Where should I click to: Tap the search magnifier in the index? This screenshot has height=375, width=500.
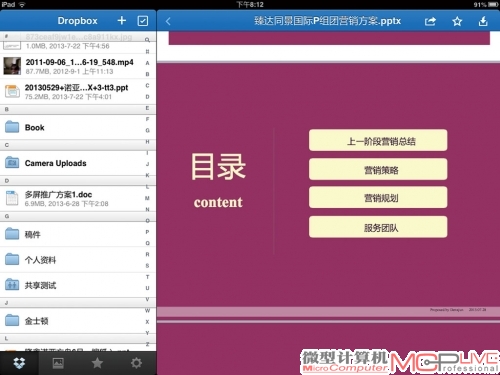pyautogui.click(x=147, y=40)
